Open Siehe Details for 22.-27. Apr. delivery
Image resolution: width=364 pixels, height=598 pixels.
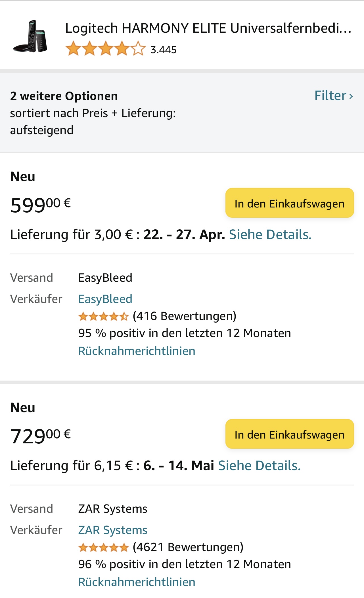[270, 235]
